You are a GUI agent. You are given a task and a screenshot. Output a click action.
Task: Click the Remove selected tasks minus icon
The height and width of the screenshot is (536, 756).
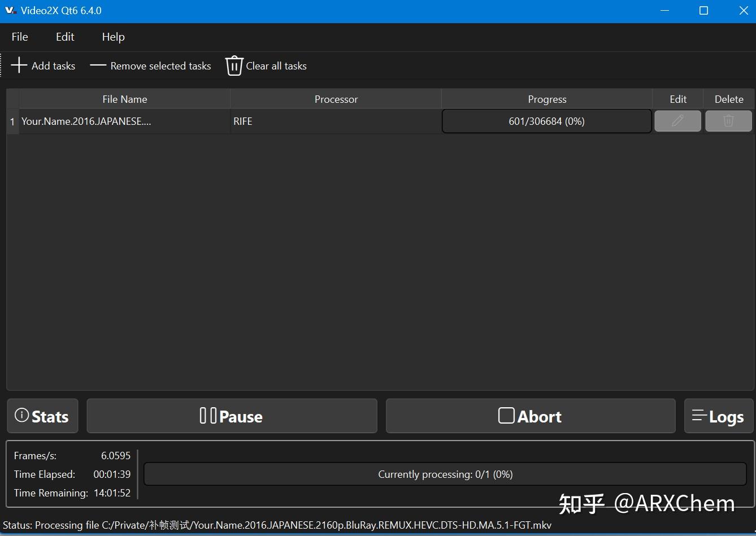[97, 66]
